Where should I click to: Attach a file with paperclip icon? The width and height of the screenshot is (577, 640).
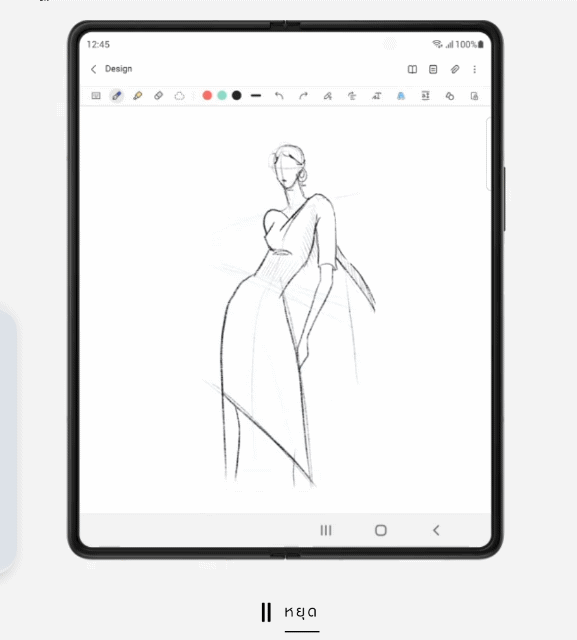455,69
